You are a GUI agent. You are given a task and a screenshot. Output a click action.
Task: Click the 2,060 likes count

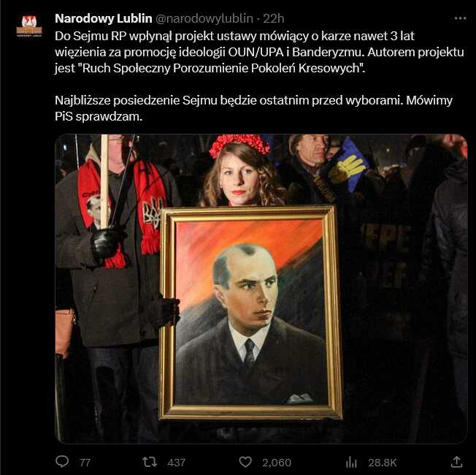click(277, 463)
